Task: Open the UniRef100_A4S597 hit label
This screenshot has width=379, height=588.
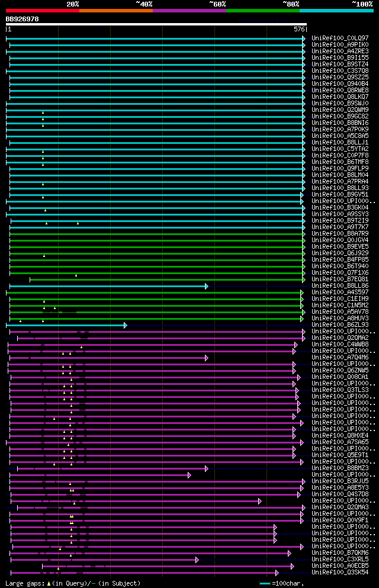Action: 340,292
